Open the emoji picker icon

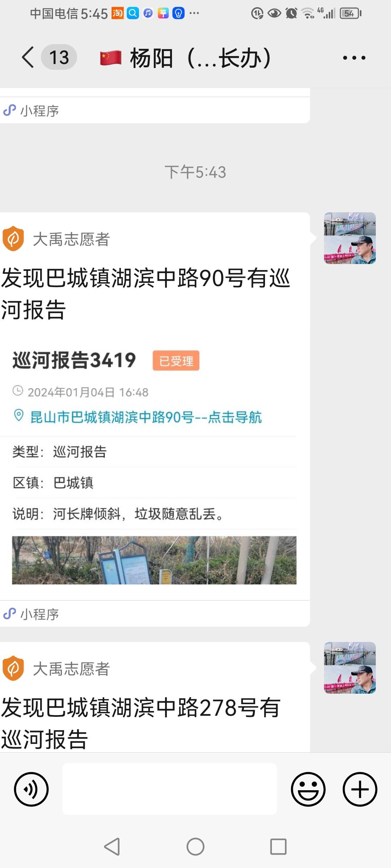tap(308, 789)
